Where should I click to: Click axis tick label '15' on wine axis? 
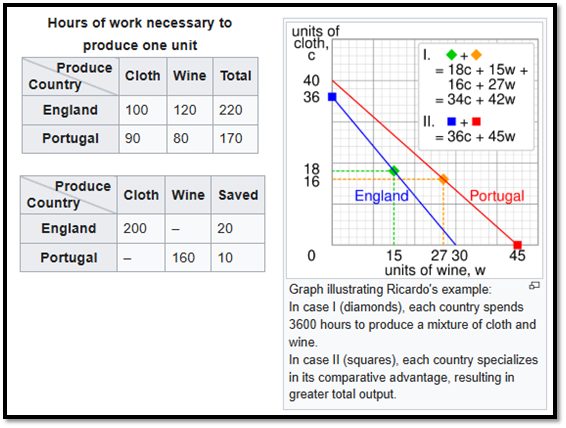pos(393,256)
